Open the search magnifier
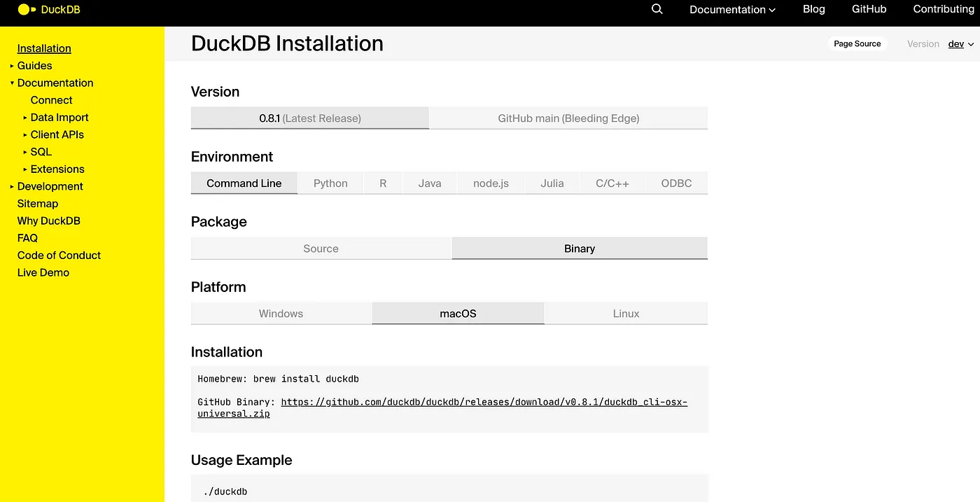This screenshot has height=502, width=980. [656, 9]
